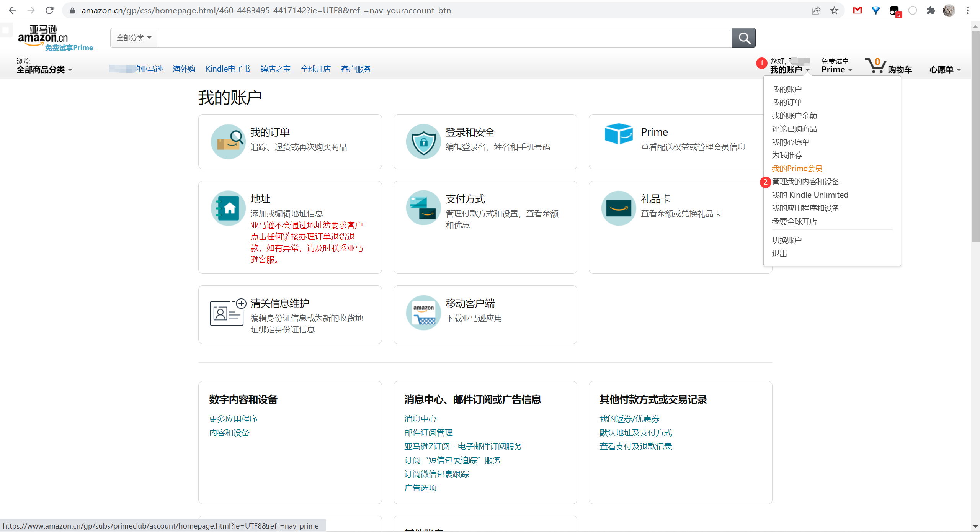Image resolution: width=980 pixels, height=532 pixels.
Task: Bookmark this page with star icon
Action: click(x=834, y=10)
